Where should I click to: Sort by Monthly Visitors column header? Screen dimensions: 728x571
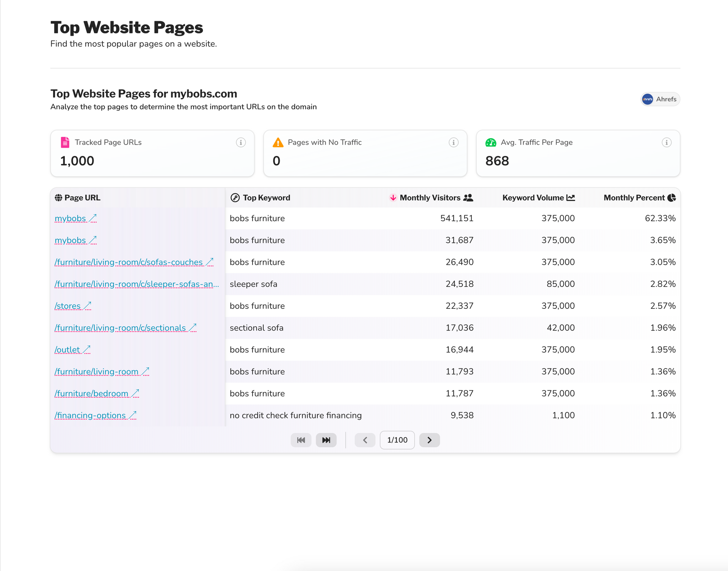click(x=430, y=198)
